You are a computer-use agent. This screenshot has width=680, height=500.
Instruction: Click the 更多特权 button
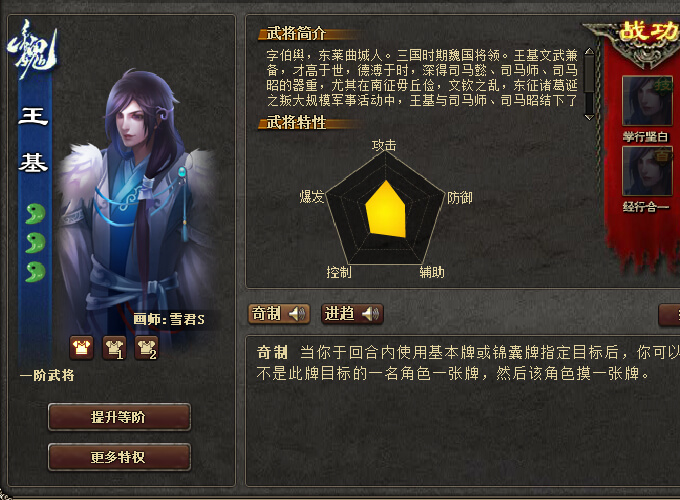pos(119,457)
